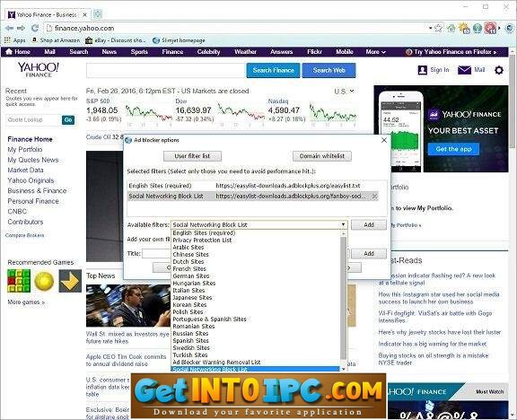The image size is (517, 420).
Task: Open the purple Mail envelope icon
Action: (464, 70)
